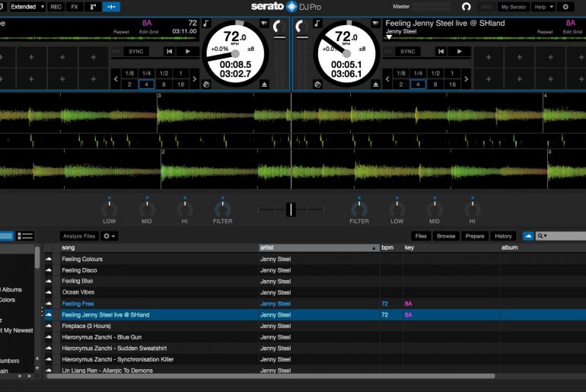Jump to previous track on right deck
Image resolution: width=586 pixels, height=392 pixels.
[x=441, y=52]
